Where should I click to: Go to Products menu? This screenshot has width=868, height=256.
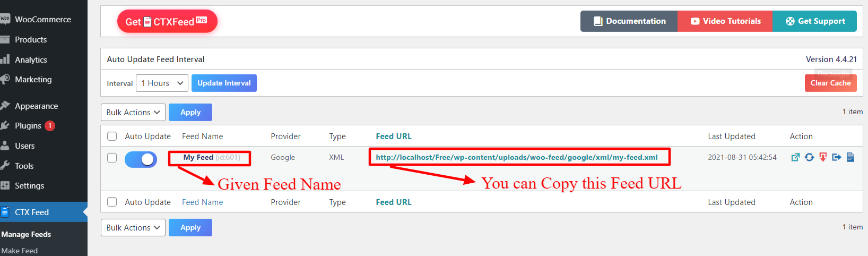[31, 39]
